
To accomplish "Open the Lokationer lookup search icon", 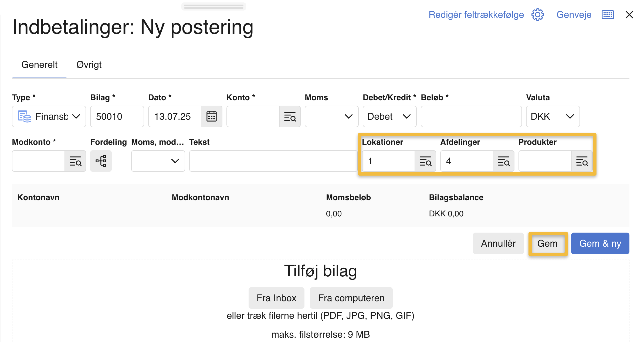I will [425, 161].
